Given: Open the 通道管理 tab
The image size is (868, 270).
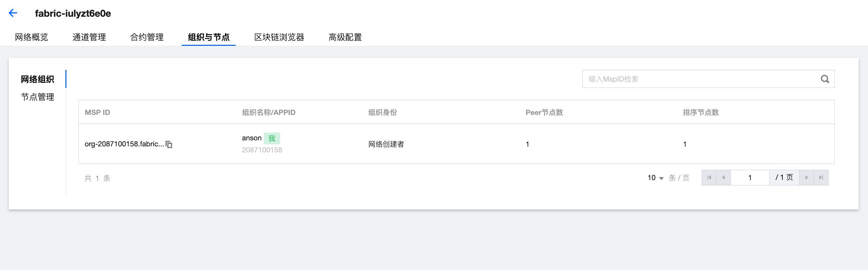Looking at the screenshot, I should click(89, 37).
